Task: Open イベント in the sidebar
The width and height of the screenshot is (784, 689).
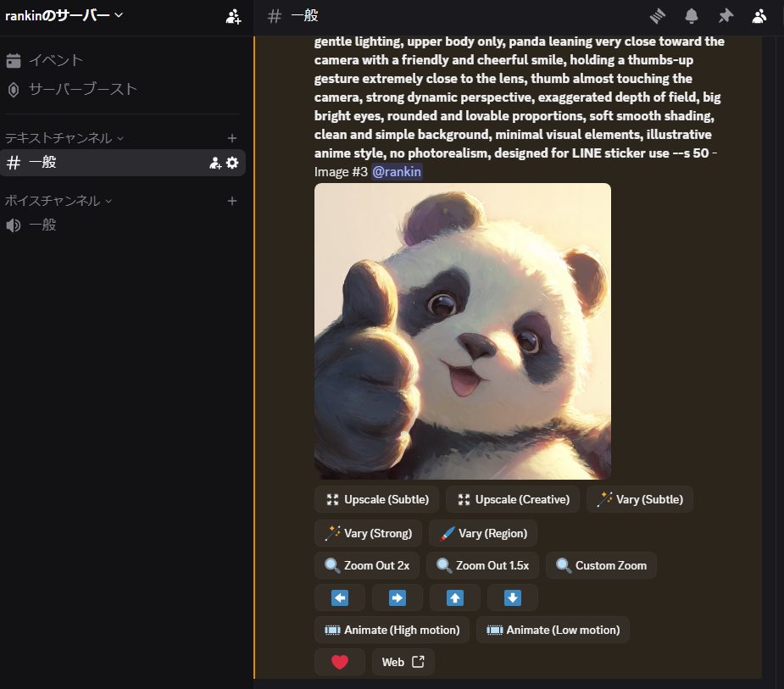Action: pos(55,60)
